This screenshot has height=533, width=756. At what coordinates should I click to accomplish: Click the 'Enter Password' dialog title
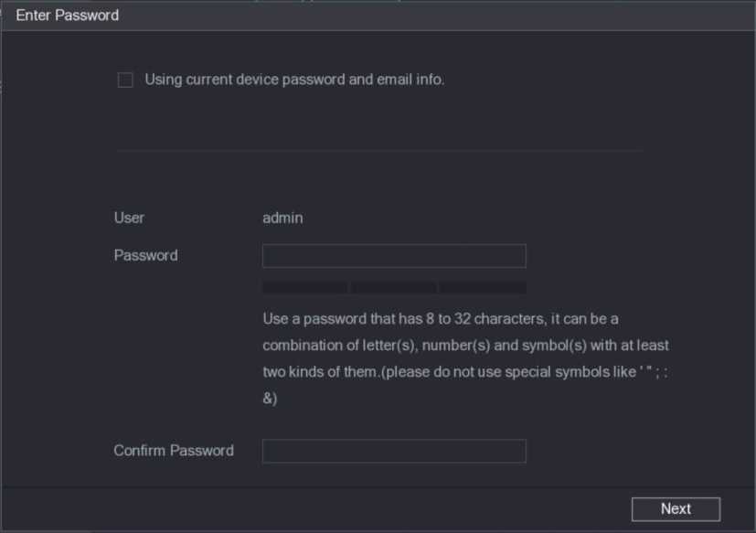click(x=68, y=16)
